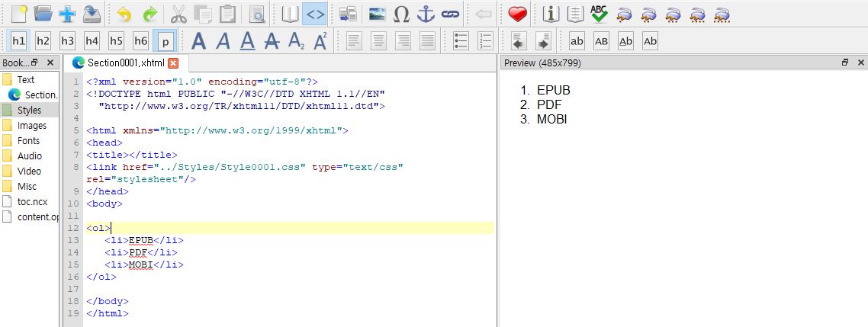Align text left
The height and width of the screenshot is (327, 868).
(354, 41)
